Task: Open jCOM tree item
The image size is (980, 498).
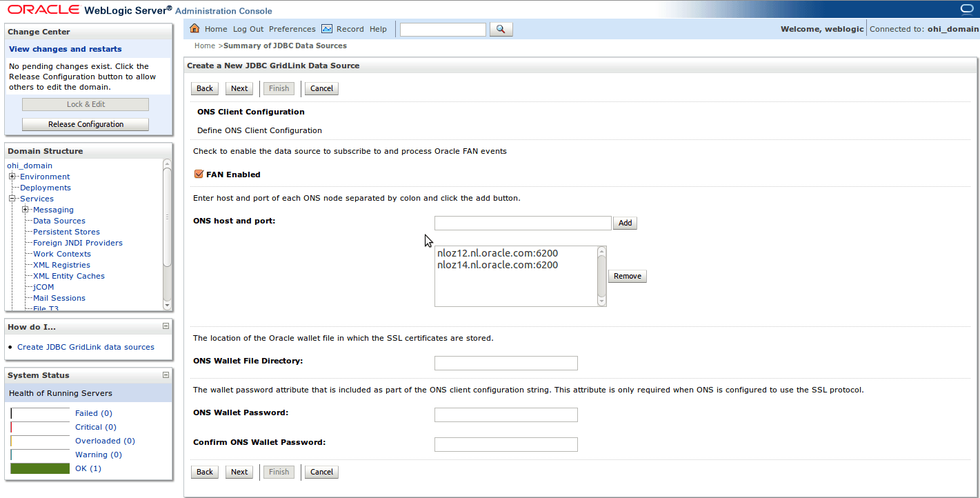Action: (x=43, y=287)
